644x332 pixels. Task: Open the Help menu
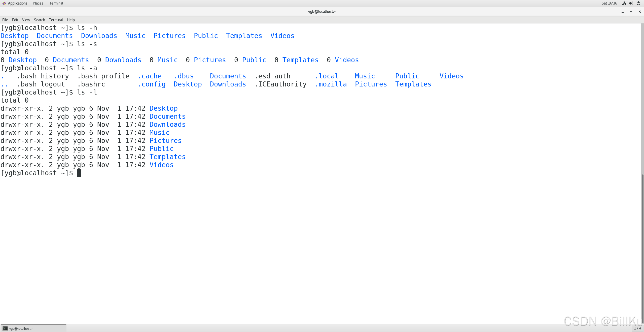[x=71, y=20]
